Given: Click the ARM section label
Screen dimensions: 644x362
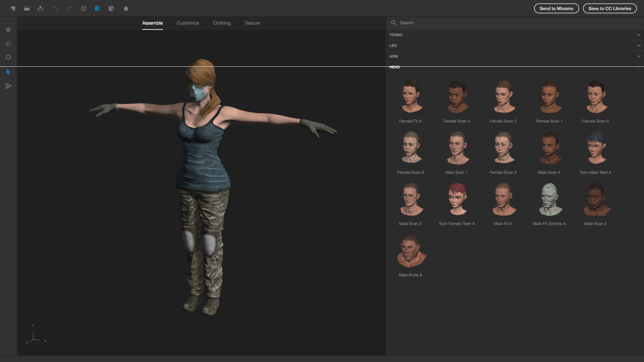Looking at the screenshot, I should point(393,56).
